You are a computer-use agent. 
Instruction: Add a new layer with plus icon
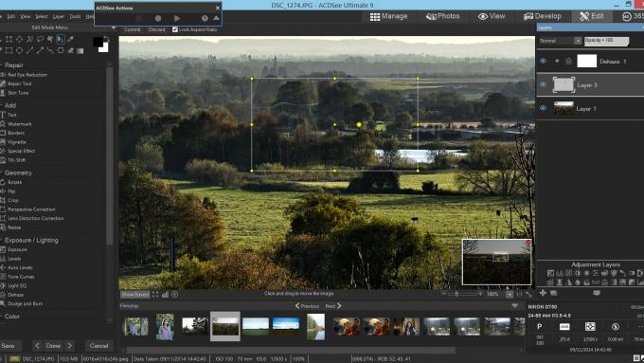[x=543, y=293]
